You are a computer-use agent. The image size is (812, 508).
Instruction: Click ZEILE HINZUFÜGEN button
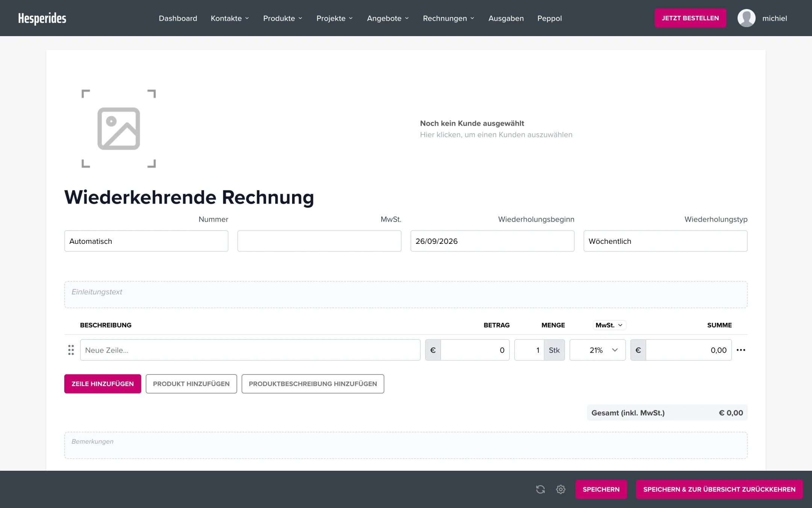point(103,384)
